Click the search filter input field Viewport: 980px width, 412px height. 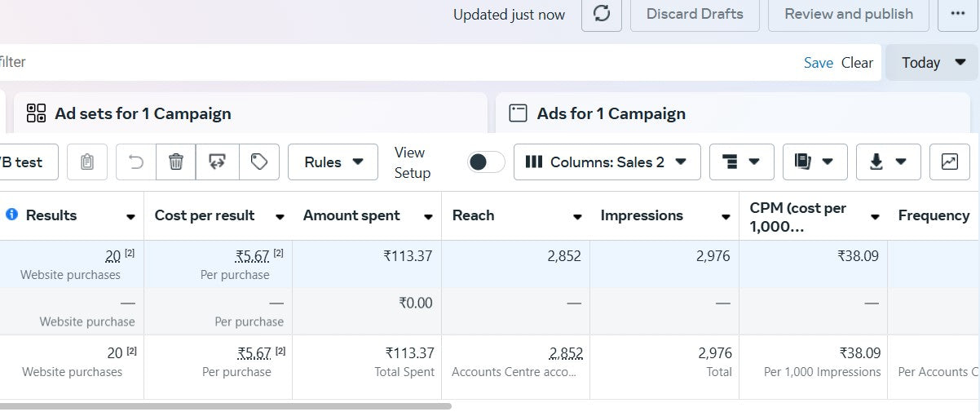tap(400, 63)
